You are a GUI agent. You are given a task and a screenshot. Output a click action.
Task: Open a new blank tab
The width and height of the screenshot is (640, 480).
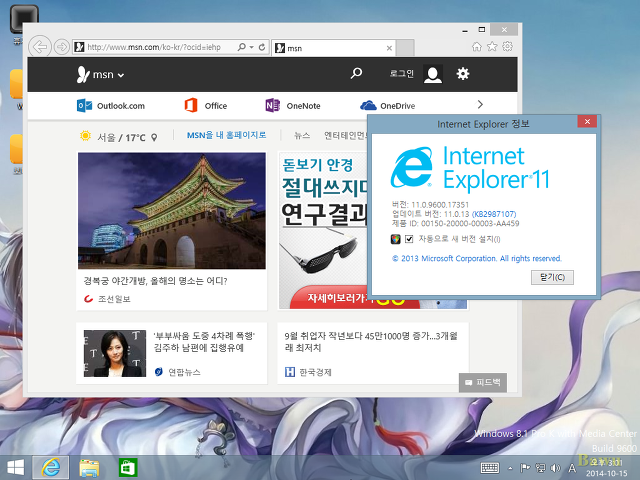click(405, 48)
